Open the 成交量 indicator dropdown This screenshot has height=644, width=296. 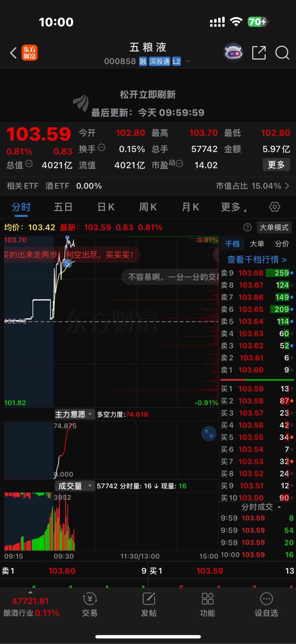tap(74, 486)
